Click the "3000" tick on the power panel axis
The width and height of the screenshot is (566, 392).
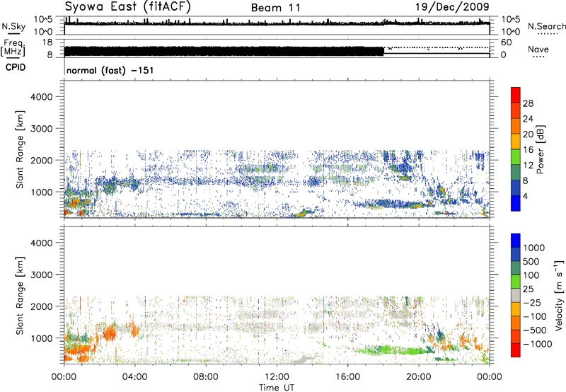(x=41, y=129)
